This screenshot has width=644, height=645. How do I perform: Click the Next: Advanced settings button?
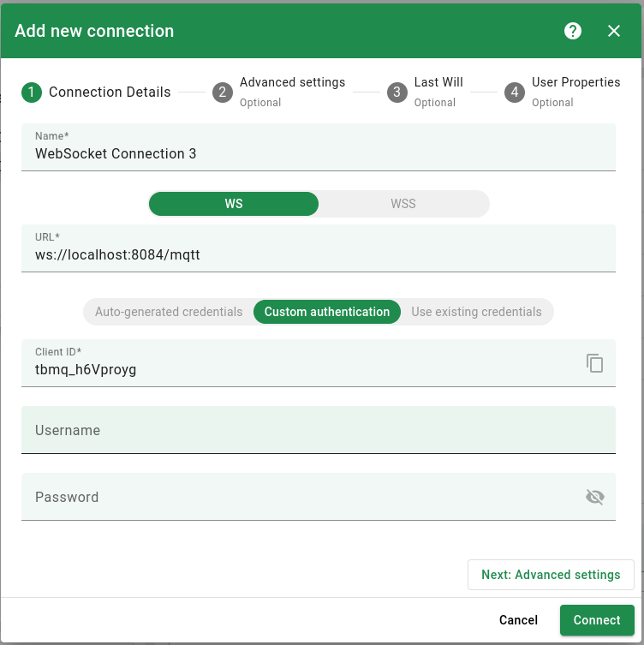551,575
